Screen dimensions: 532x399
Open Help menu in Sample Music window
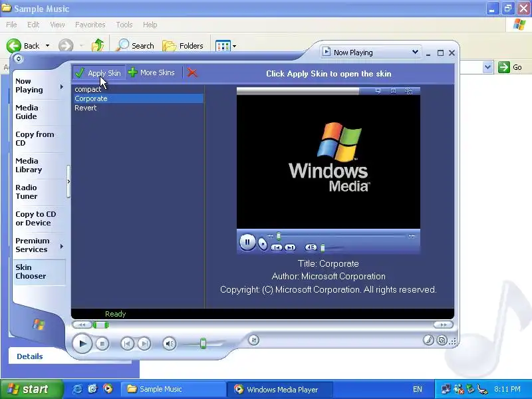pos(150,25)
